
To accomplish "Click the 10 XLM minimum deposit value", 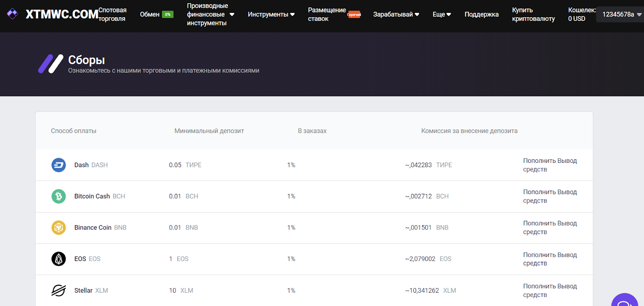I will pos(181,290).
